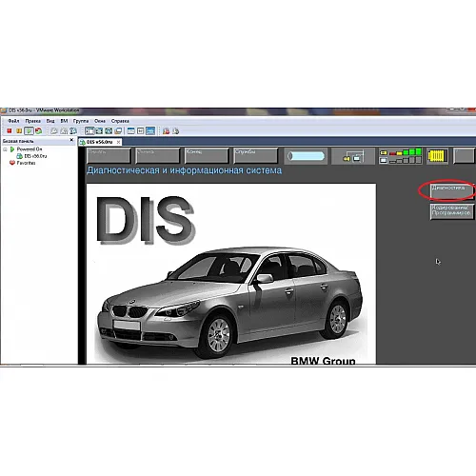Image resolution: width=476 pixels, height=476 pixels.
Task: Click the Боковая панель sidebar title
Action: (x=18, y=141)
